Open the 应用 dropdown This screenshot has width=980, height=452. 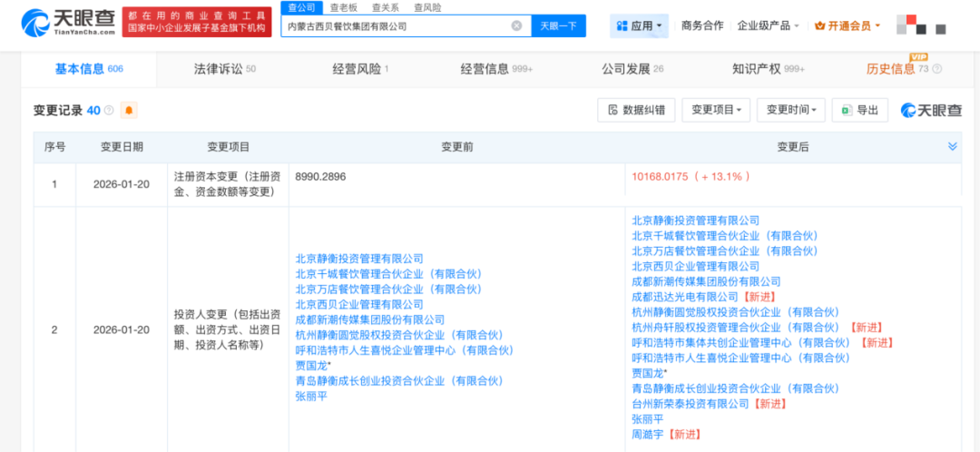tap(640, 25)
